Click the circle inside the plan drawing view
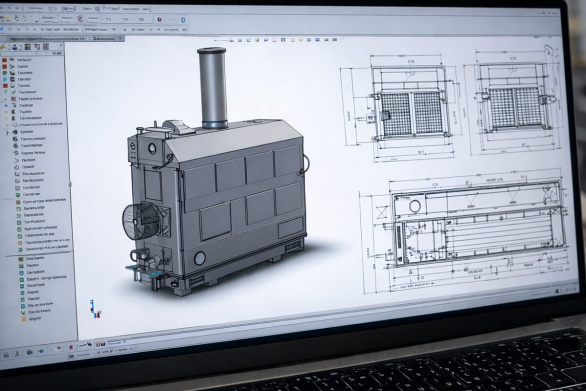The width and height of the screenshot is (586, 391). click(415, 206)
